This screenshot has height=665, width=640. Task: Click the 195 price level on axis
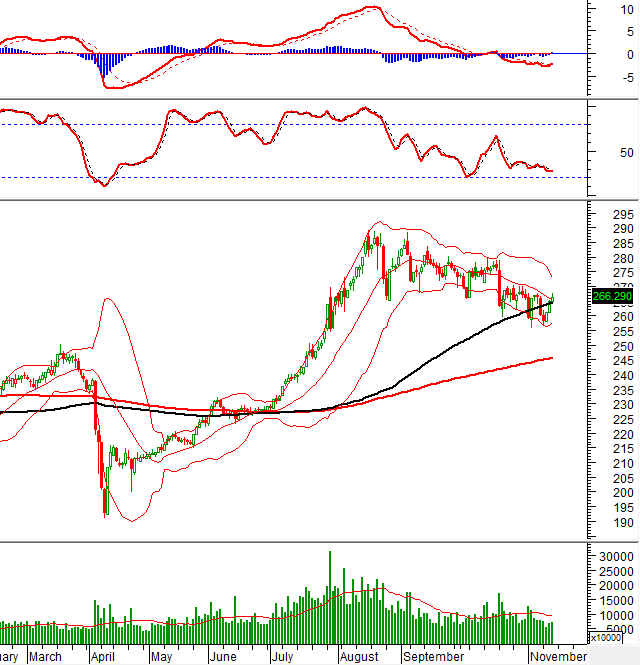pos(622,507)
